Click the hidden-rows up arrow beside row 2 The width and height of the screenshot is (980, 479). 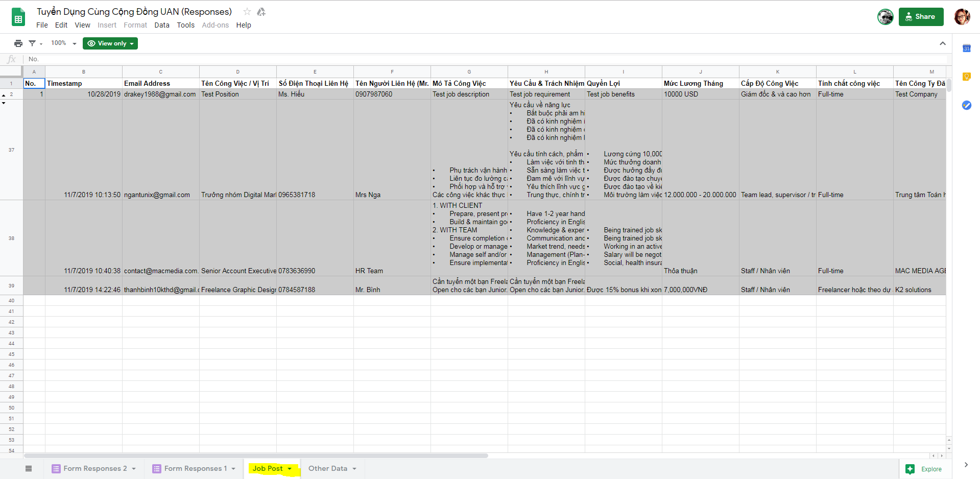4,95
